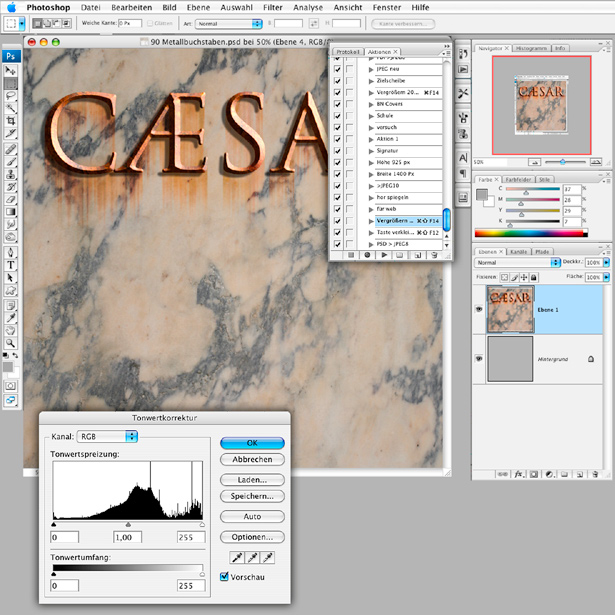The height and width of the screenshot is (615, 615).
Task: Toggle the Vorschau checkbox
Action: click(225, 576)
